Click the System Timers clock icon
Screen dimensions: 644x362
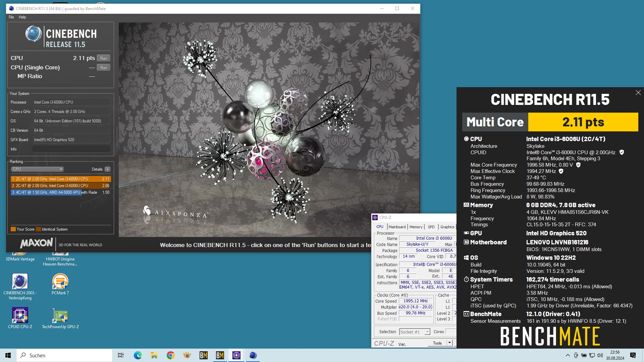click(466, 279)
